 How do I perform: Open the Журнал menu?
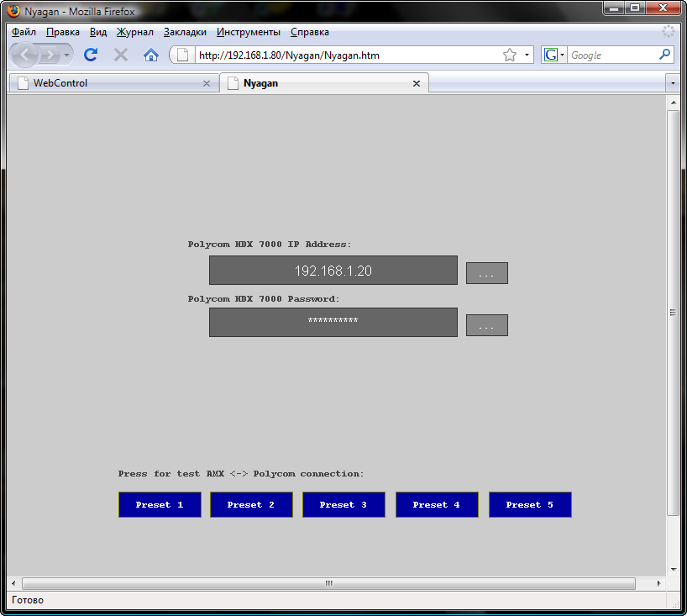click(135, 32)
